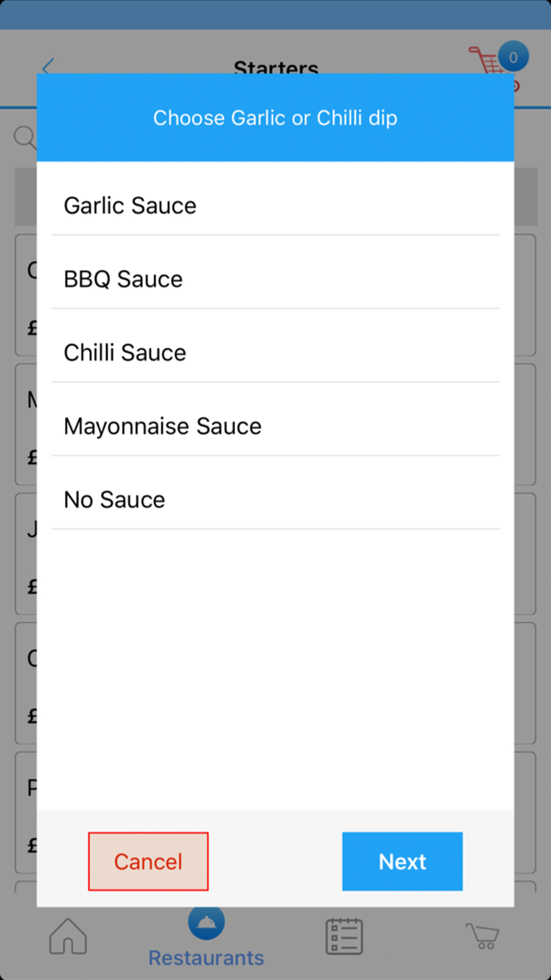Tap the Restaurants cloche icon
Screen dimensions: 551x980
206,922
